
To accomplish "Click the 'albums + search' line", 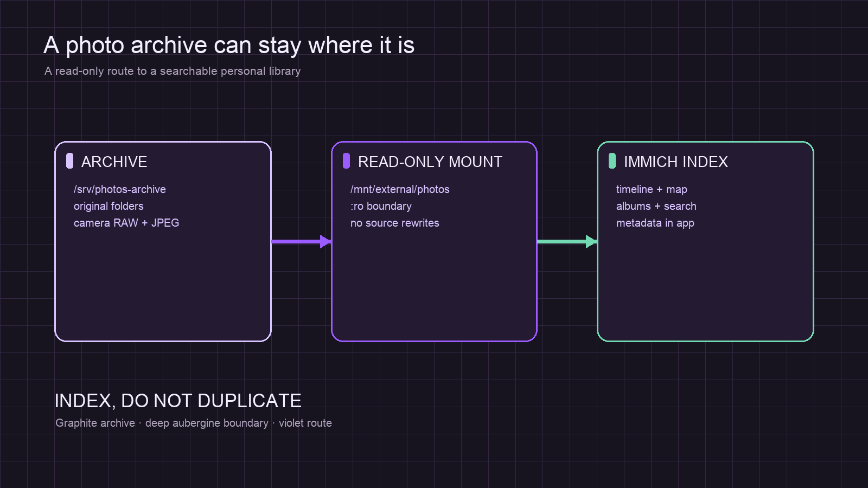I will click(656, 206).
